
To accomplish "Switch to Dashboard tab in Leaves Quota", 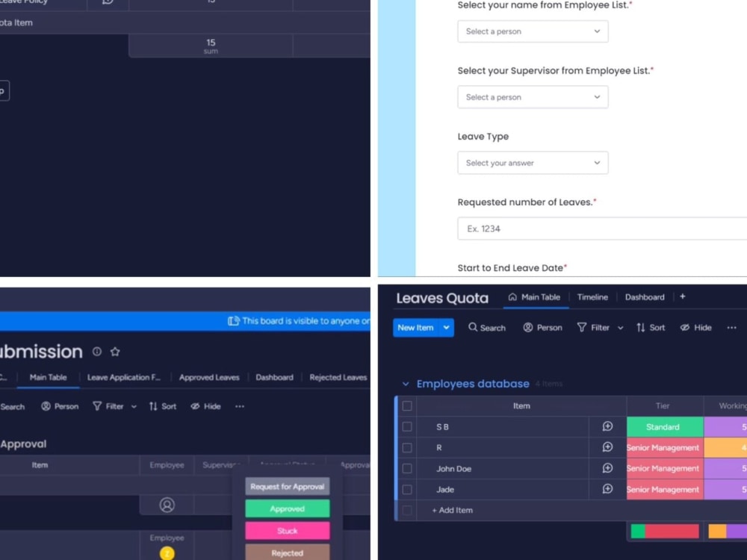I will coord(645,297).
